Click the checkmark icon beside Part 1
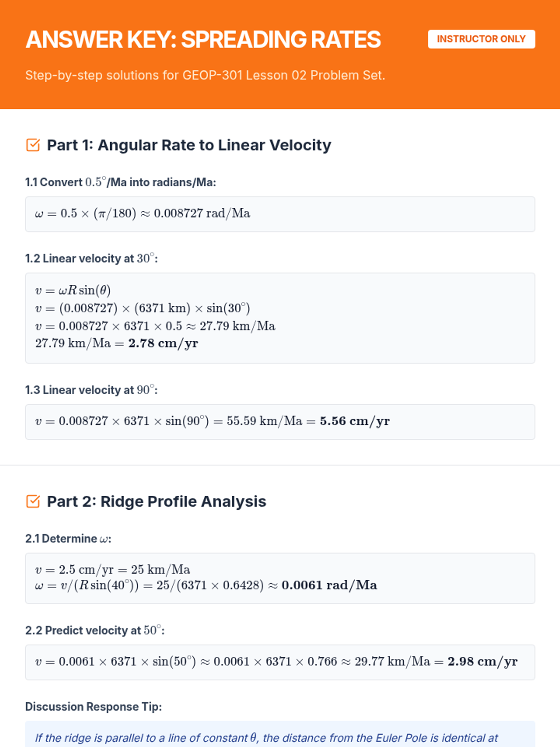 [33, 145]
